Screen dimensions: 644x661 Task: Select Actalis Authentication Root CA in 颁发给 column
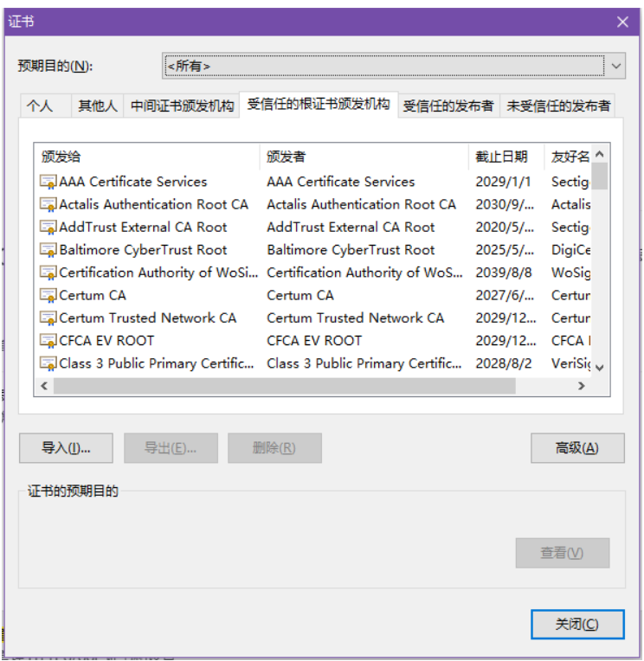pyautogui.click(x=154, y=204)
